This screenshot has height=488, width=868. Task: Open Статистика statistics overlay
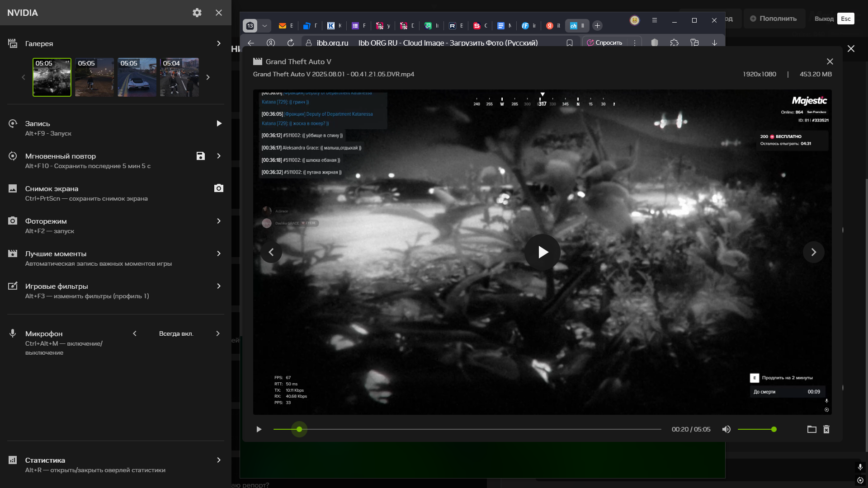45,460
